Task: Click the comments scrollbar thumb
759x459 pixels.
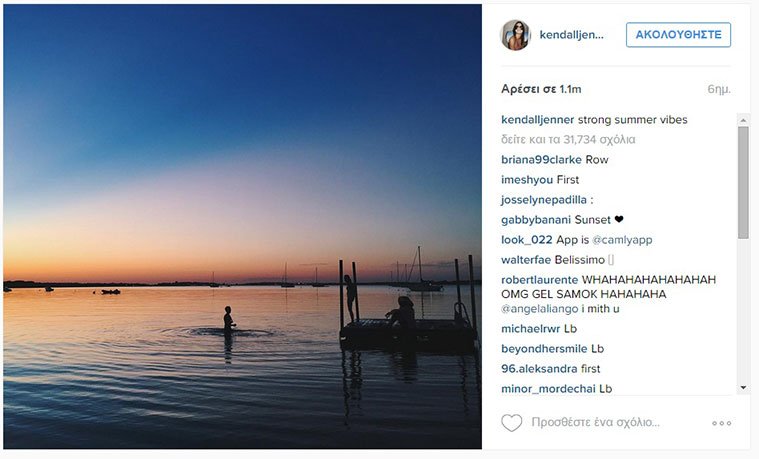Action: [743, 182]
